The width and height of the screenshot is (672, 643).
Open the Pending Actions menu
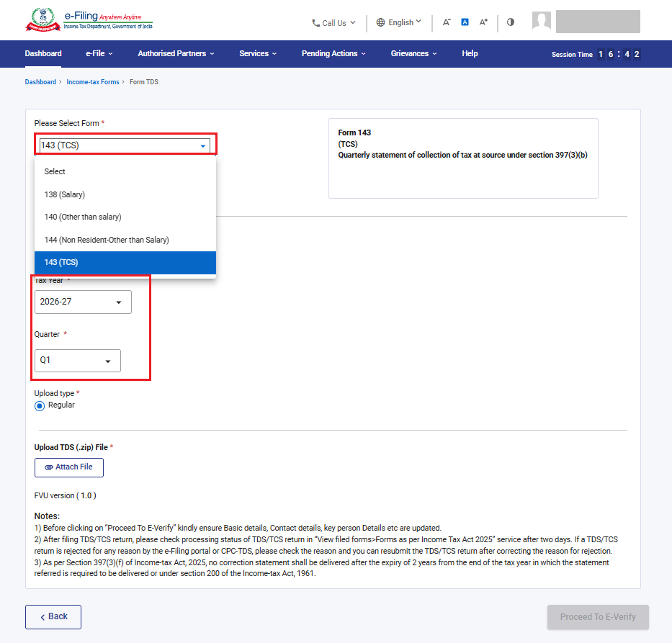[333, 53]
